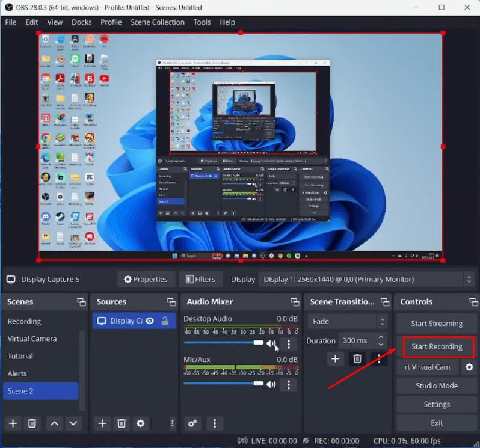Add a new source with plus icon

[102, 423]
